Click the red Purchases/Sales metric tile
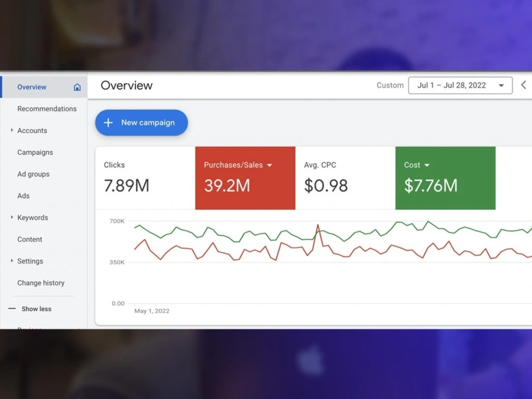The image size is (532, 399). [245, 178]
